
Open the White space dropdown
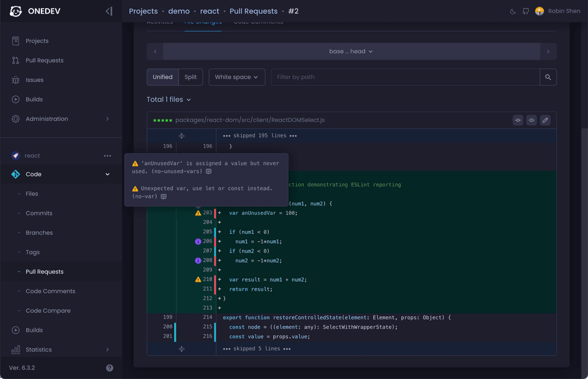pyautogui.click(x=237, y=77)
